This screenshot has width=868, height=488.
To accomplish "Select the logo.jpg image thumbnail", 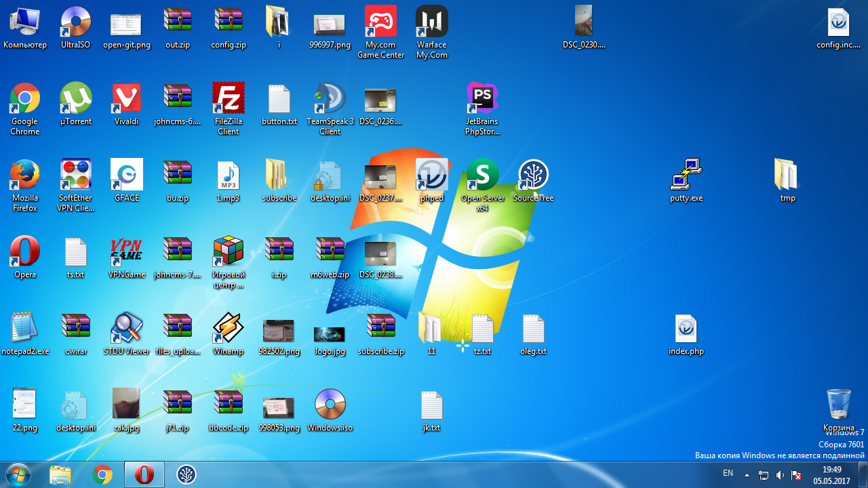I will 330,333.
